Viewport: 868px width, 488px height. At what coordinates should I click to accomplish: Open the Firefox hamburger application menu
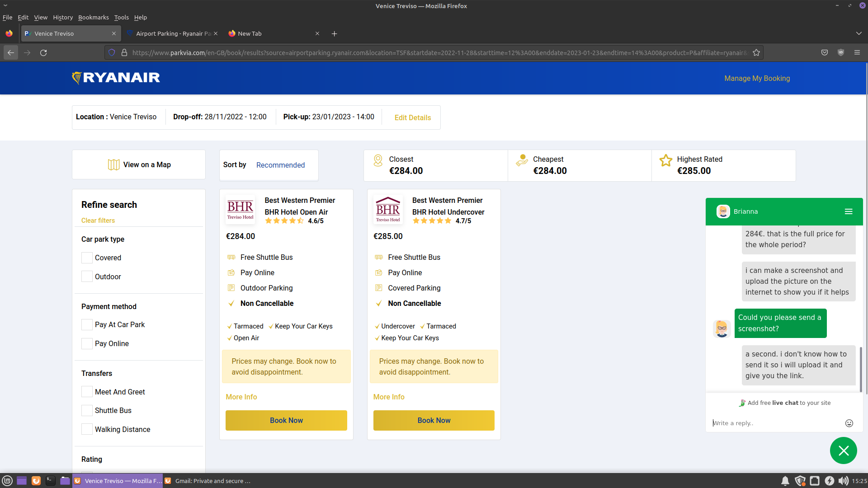tap(857, 53)
